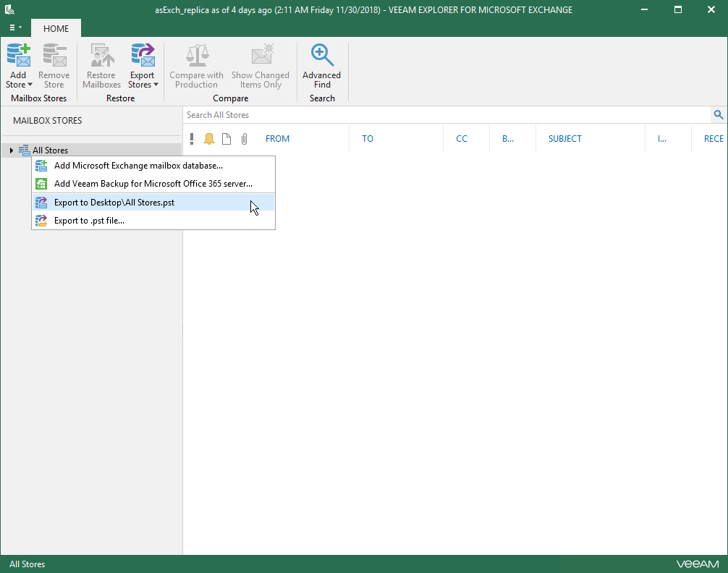Open the application main menu button

[x=15, y=28]
